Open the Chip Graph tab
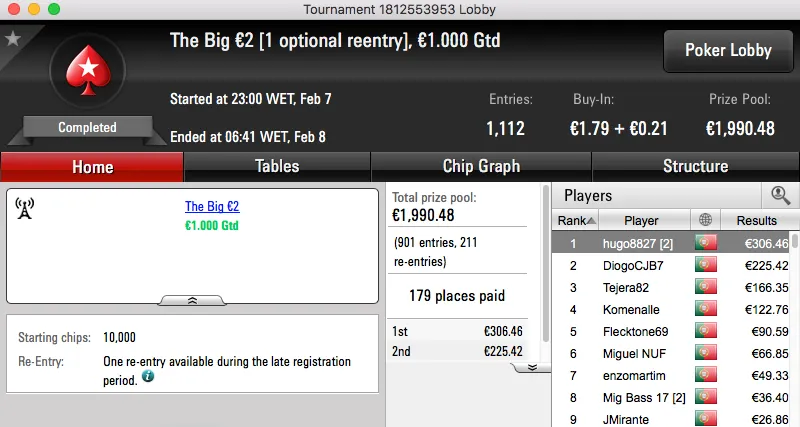 [x=481, y=167]
